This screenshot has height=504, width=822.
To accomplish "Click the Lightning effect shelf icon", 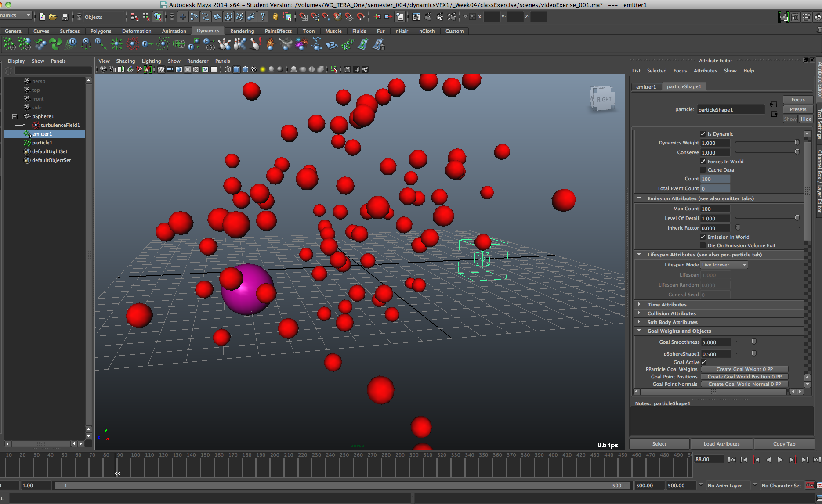I will pos(317,44).
